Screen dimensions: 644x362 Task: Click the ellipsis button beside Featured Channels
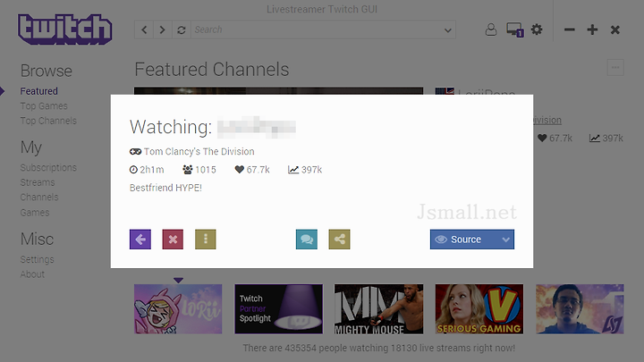point(615,68)
